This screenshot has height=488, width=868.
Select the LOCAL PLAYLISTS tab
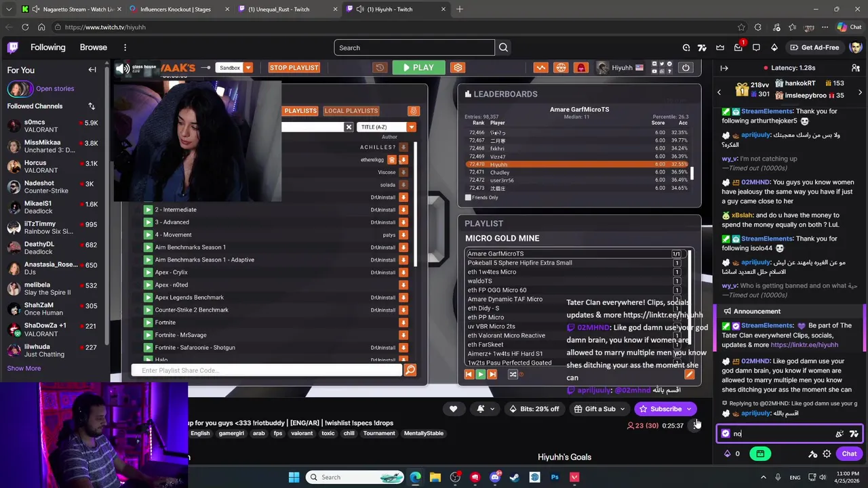pyautogui.click(x=351, y=110)
